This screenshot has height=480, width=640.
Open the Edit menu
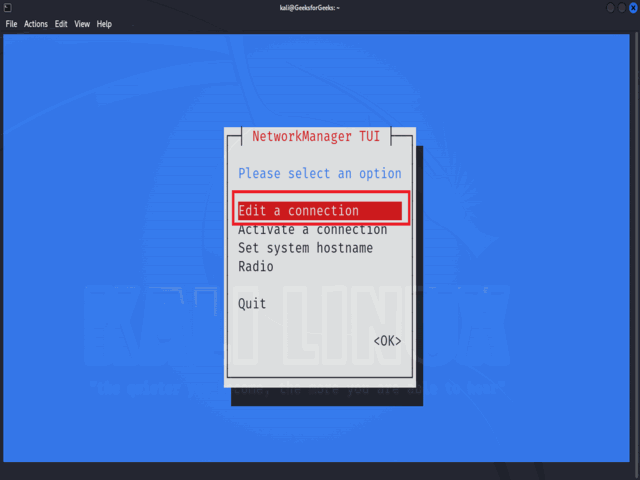[x=61, y=24]
